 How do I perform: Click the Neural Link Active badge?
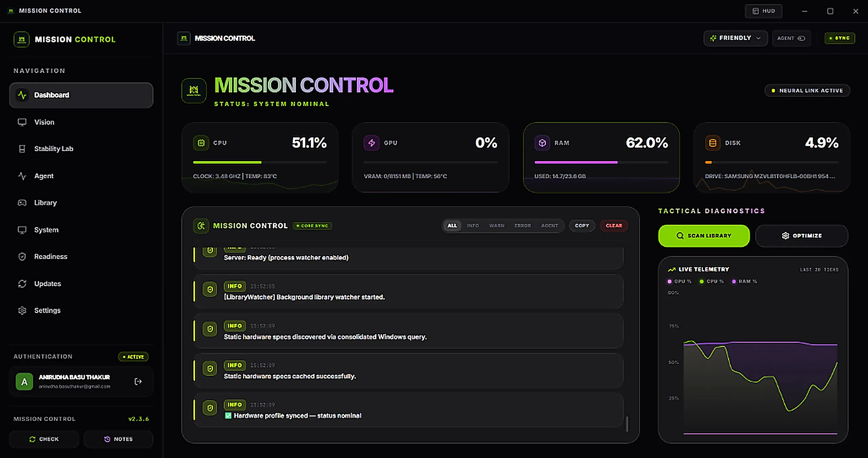807,91
